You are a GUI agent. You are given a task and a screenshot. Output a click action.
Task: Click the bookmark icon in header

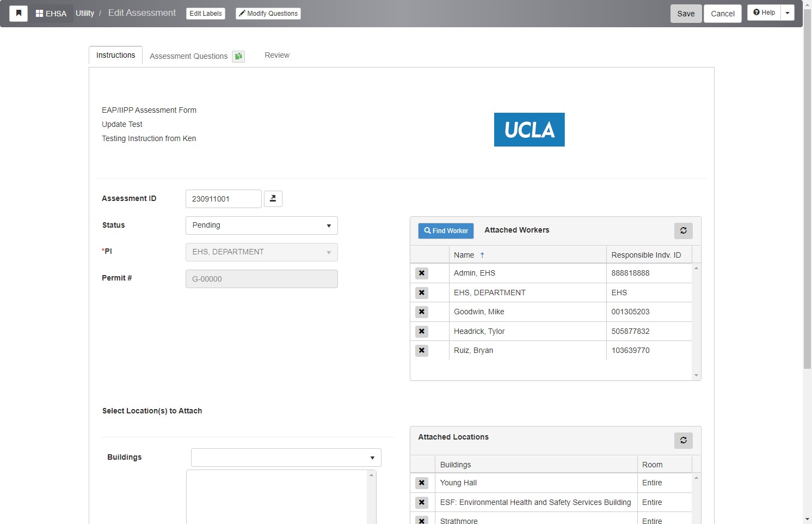[x=19, y=13]
